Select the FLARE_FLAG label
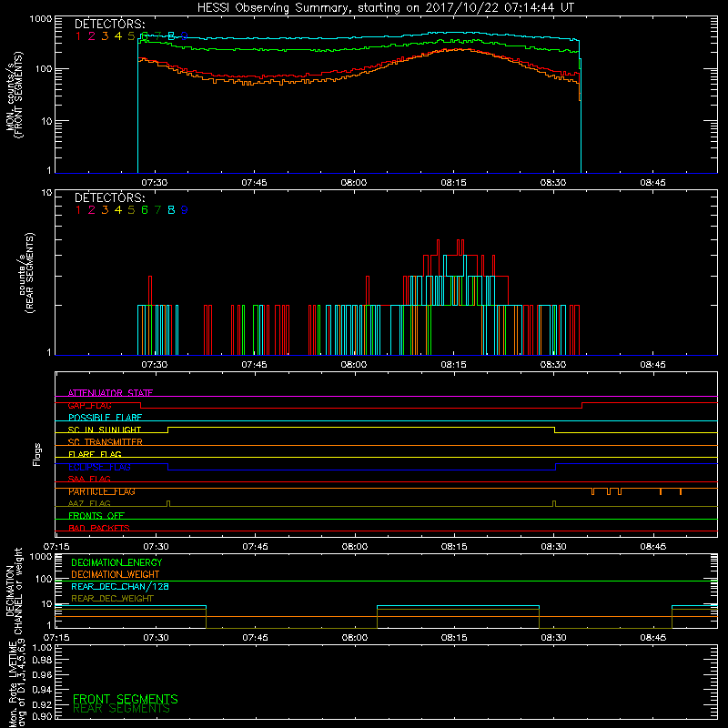 tap(95, 454)
